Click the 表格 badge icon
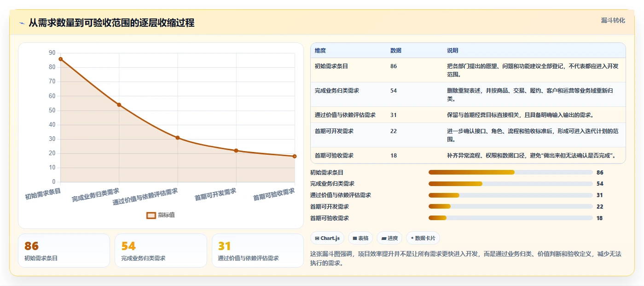This screenshot has width=644, height=286. point(355,238)
